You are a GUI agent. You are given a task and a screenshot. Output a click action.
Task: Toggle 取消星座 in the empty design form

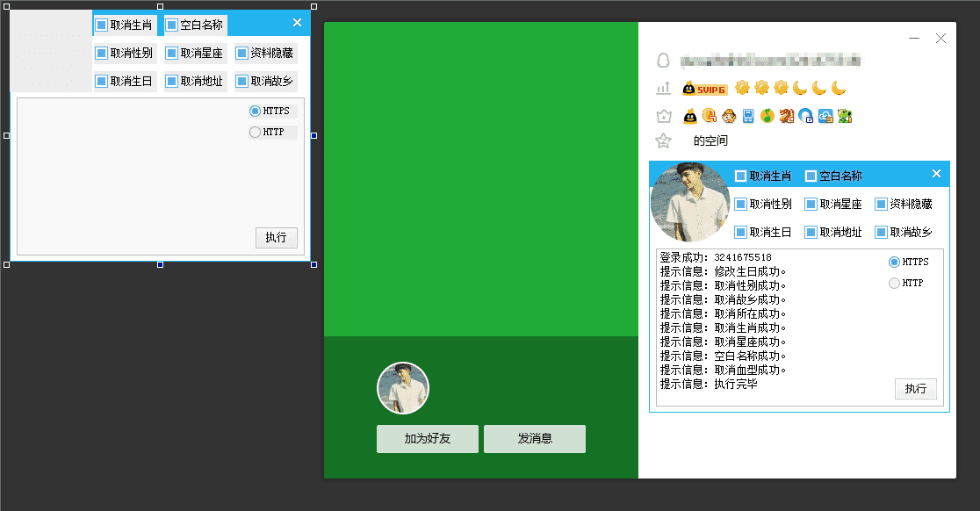(194, 53)
